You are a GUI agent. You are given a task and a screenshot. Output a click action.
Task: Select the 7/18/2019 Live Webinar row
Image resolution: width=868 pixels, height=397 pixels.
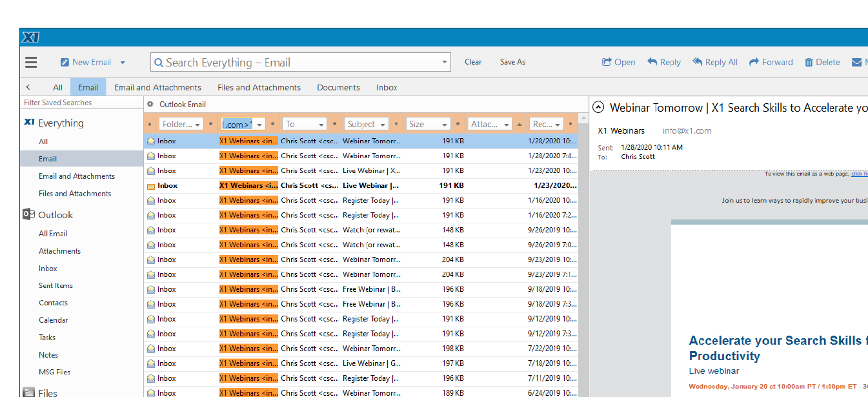tap(361, 364)
